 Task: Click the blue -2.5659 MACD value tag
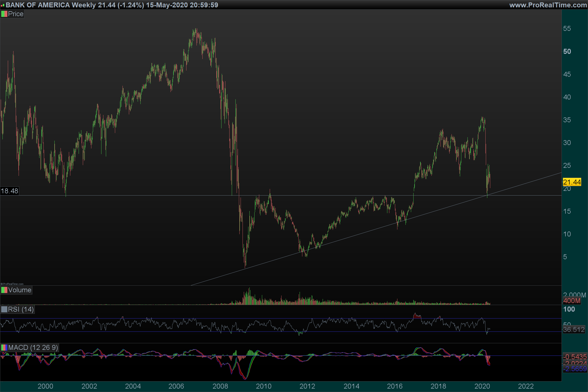(575, 369)
